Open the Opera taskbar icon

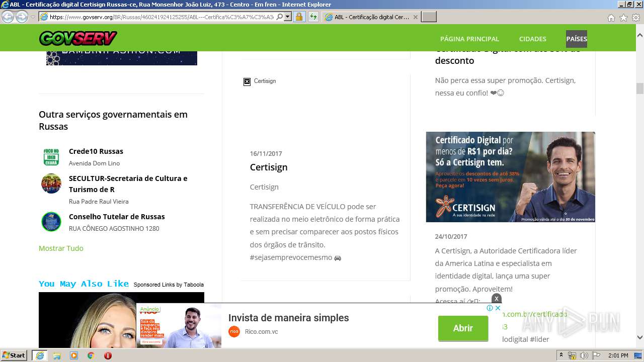[x=108, y=355]
